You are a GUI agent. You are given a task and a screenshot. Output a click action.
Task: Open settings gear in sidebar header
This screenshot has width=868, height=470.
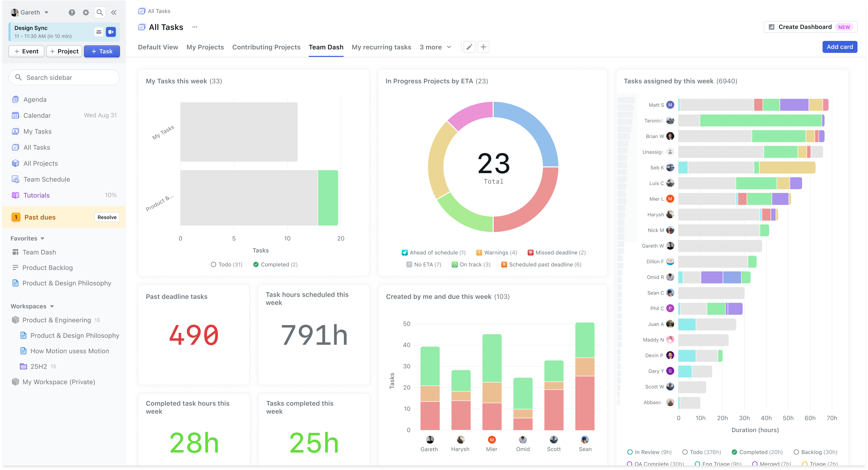[x=86, y=12]
